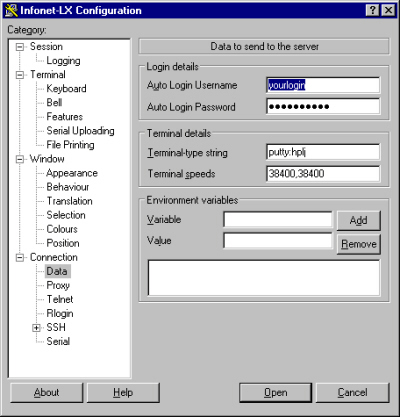
Task: Close the Configuration dialog with X
Action: click(388, 10)
